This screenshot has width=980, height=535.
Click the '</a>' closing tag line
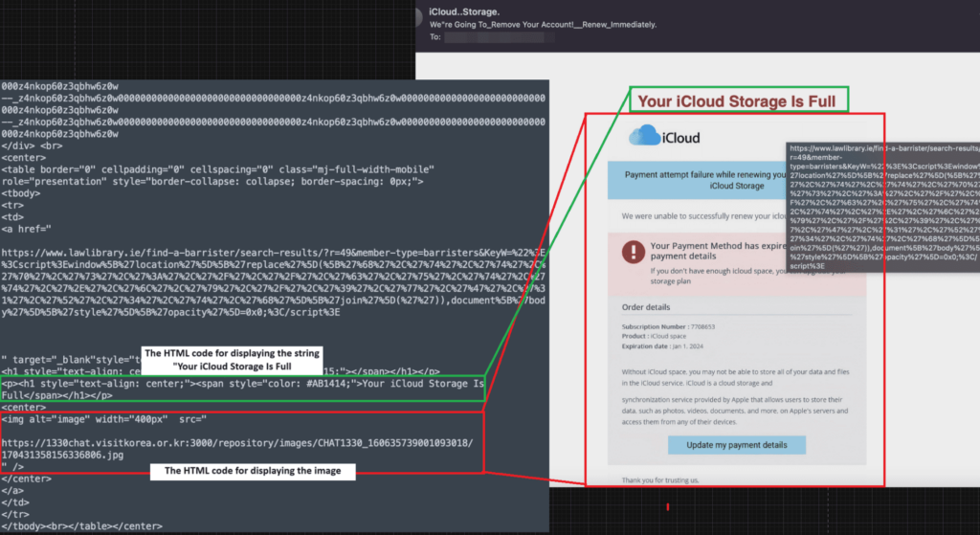12,491
